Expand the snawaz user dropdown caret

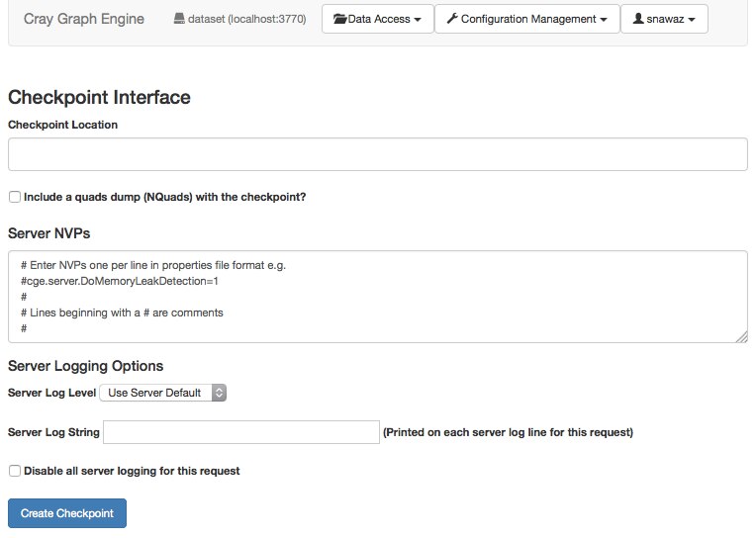[x=692, y=20]
